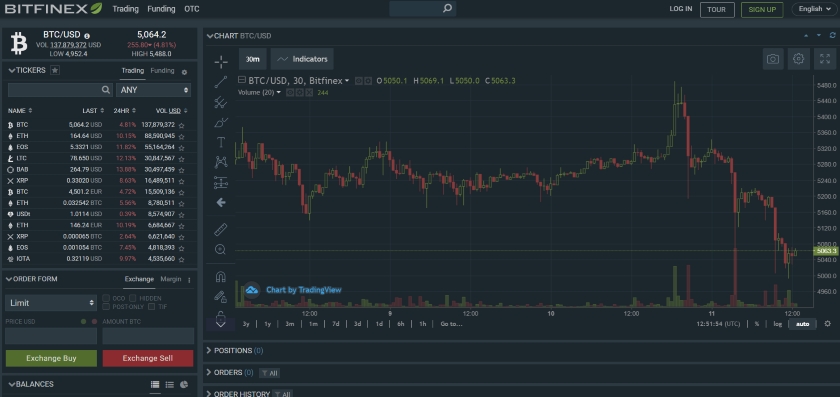Select the zoom in magnifier tool
The width and height of the screenshot is (840, 397).
[221, 249]
